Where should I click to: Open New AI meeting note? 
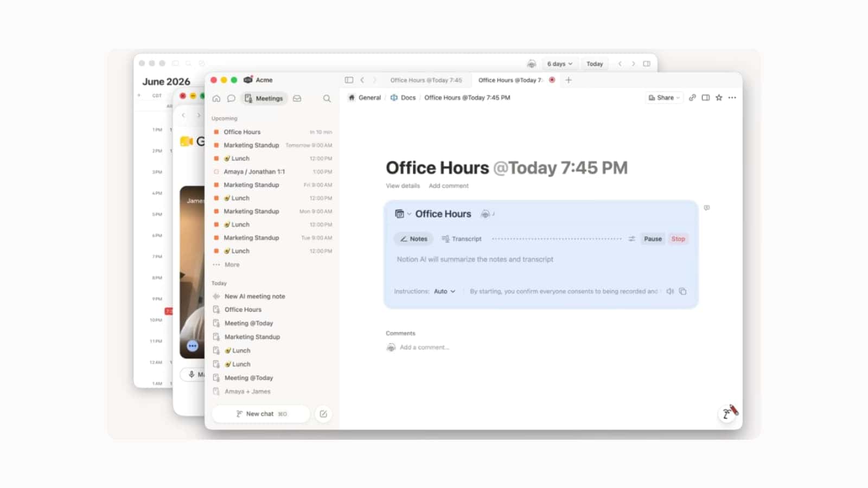pyautogui.click(x=272, y=296)
